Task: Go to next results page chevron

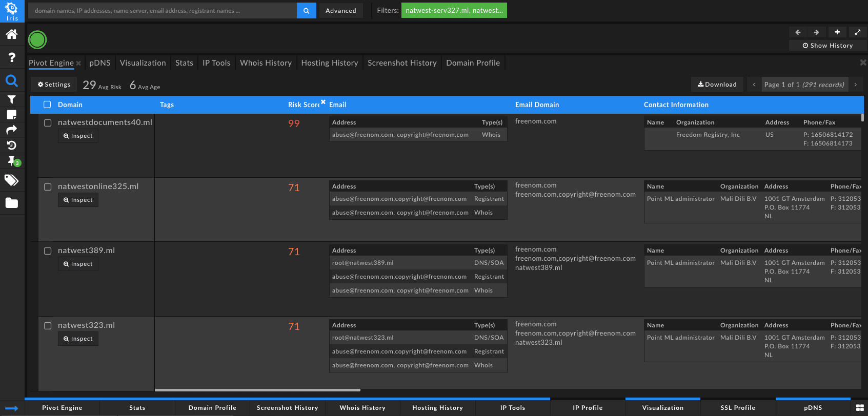Action: pyautogui.click(x=855, y=85)
